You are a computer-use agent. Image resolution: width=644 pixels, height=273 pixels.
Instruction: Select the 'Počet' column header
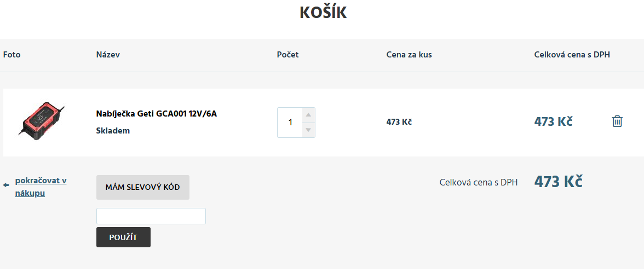287,55
